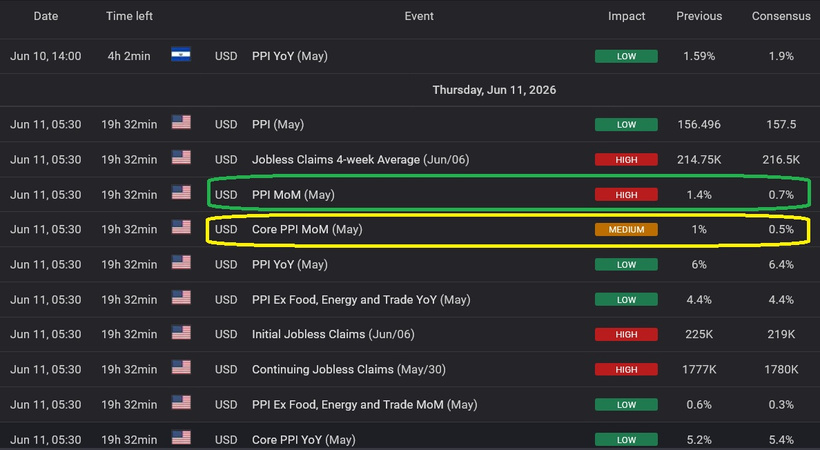Click the Jun 10, 14:00 date cell

coord(45,56)
